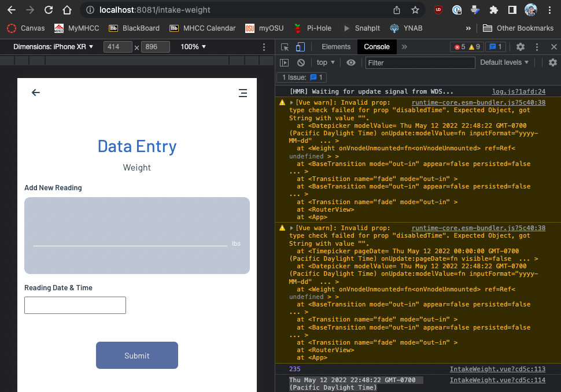Click the back arrow in the app header
Screen dimensions: 561x392
point(36,93)
